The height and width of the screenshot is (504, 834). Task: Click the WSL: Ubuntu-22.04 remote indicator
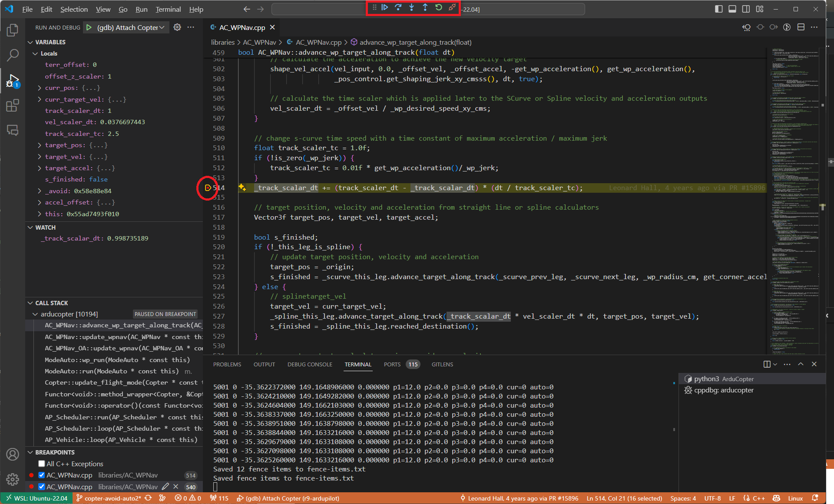[x=36, y=498]
